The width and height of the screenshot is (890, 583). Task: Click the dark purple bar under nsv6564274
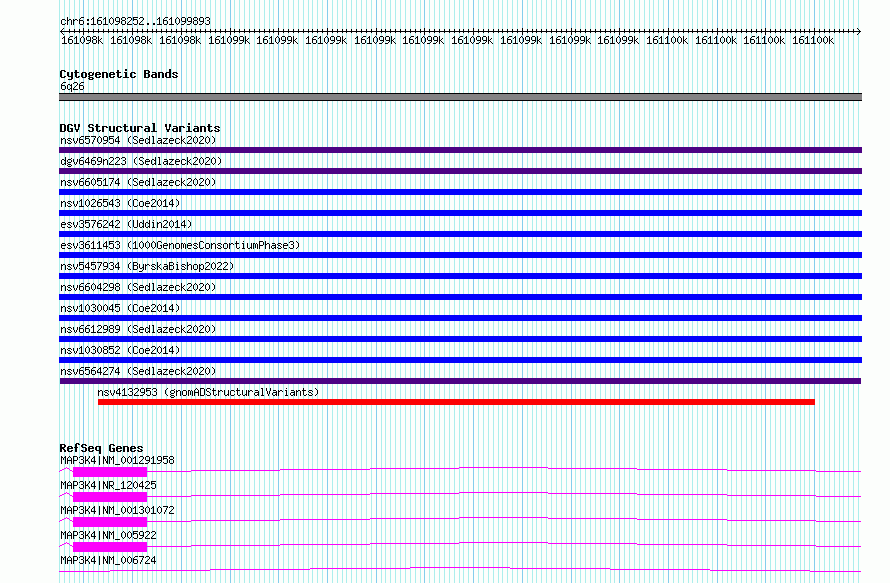tap(460, 381)
